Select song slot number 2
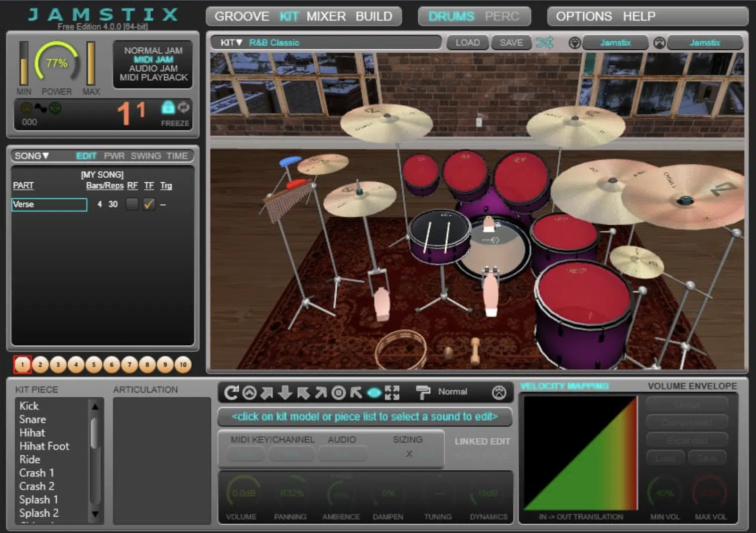Viewport: 756px width, 533px height. click(40, 365)
